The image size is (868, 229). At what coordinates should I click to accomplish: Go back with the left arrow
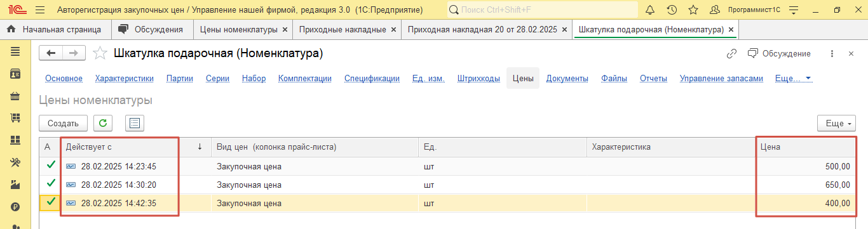[x=51, y=53]
